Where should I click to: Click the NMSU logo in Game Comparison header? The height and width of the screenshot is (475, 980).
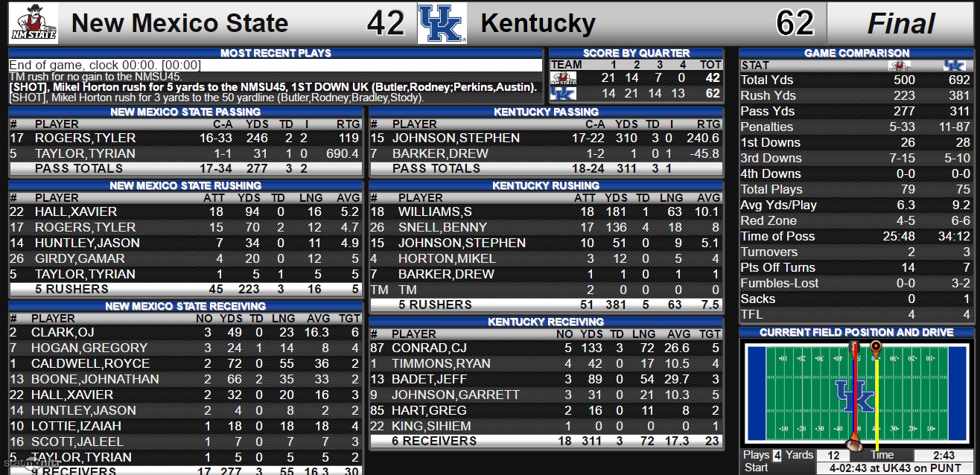899,66
